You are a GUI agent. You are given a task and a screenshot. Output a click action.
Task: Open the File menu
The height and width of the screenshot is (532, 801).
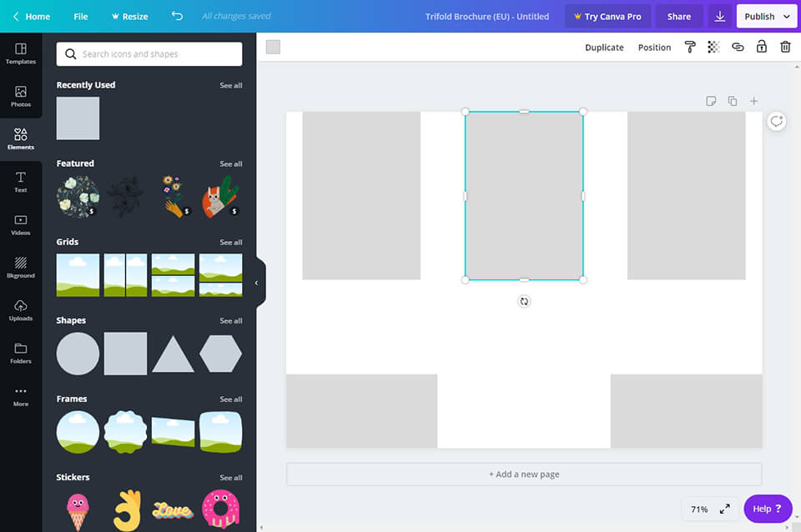pyautogui.click(x=80, y=16)
